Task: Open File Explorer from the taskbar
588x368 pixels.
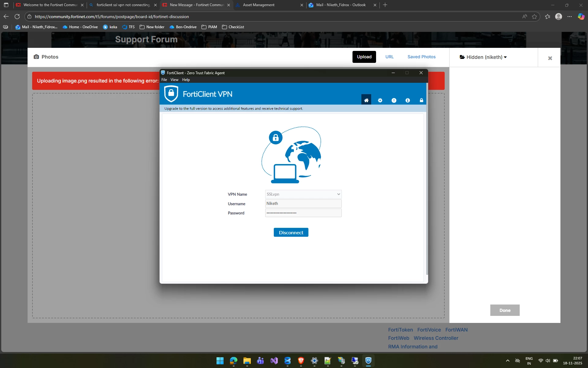Action: tap(247, 361)
